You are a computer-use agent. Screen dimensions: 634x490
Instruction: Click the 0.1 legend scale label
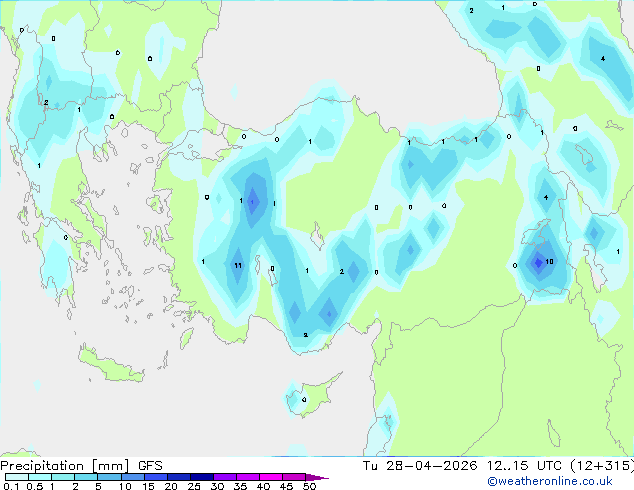[11, 486]
